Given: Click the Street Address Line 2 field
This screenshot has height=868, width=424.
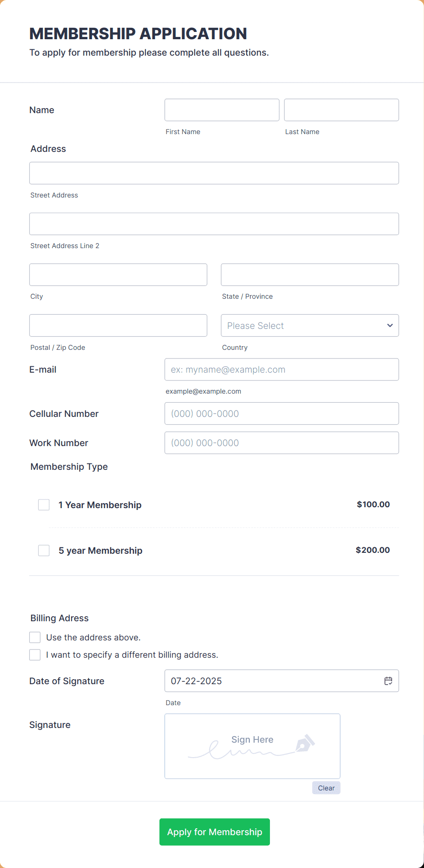Looking at the screenshot, I should click(214, 223).
